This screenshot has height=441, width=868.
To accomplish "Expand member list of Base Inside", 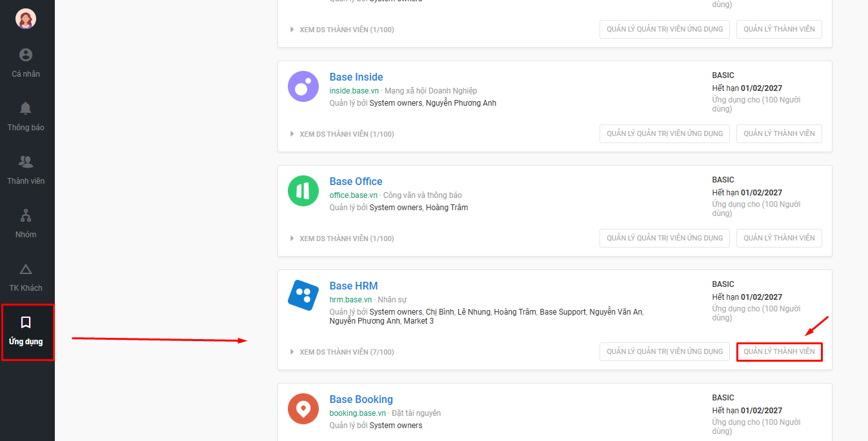I will point(342,134).
